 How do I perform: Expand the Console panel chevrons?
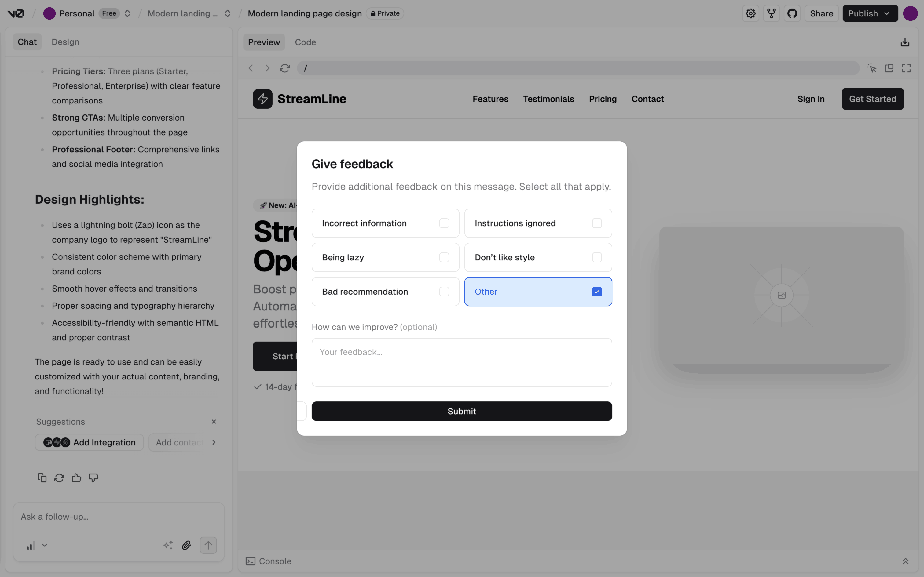pyautogui.click(x=905, y=561)
